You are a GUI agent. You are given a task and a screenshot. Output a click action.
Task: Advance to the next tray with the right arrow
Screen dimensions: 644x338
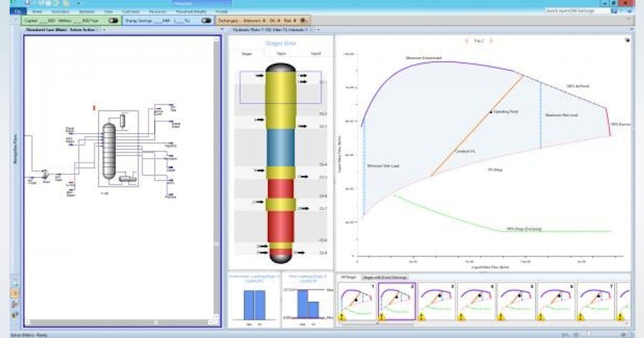(x=492, y=39)
